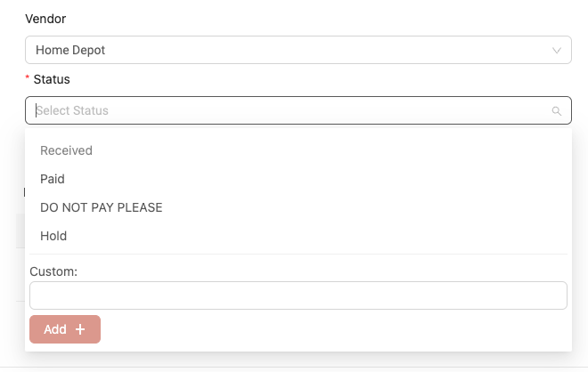Click the red required asterisk beside Status
This screenshot has height=372, width=588.
click(27, 77)
